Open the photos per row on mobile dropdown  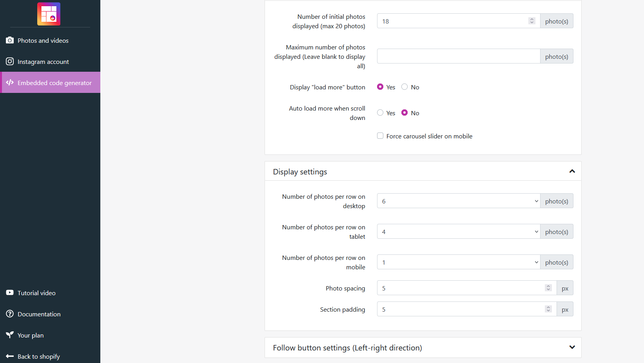(x=458, y=262)
